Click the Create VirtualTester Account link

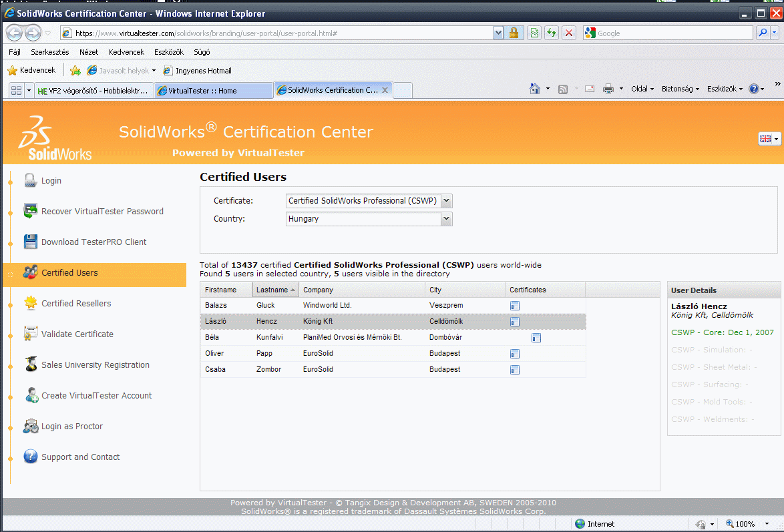coord(97,396)
